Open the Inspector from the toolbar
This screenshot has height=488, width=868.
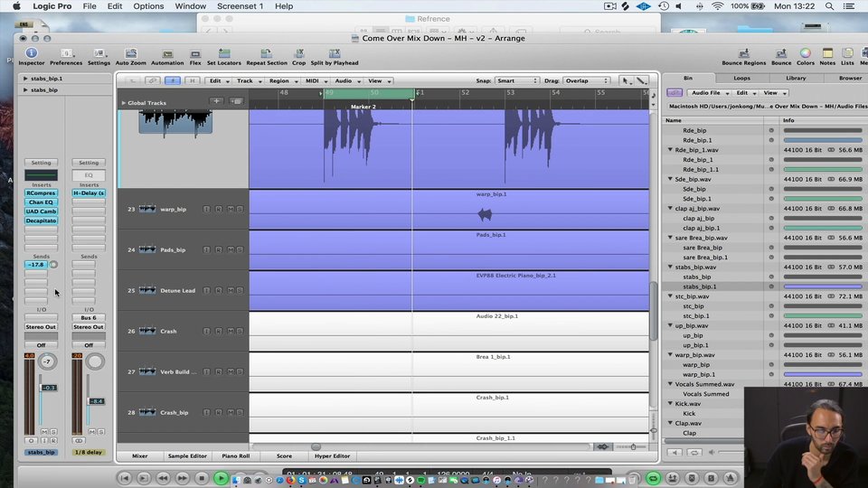[x=31, y=53]
